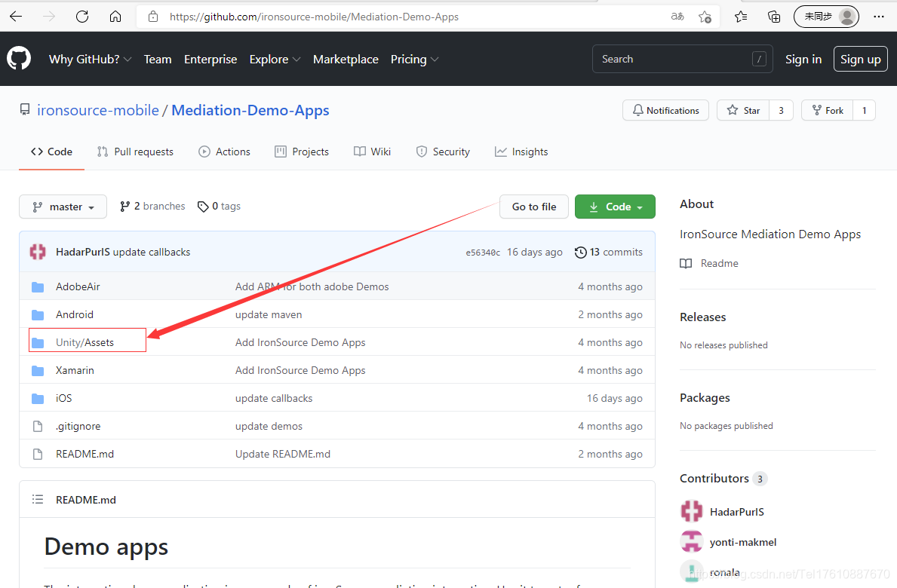Open the Unity/Assets folder
Image resolution: width=897 pixels, height=588 pixels.
click(84, 342)
